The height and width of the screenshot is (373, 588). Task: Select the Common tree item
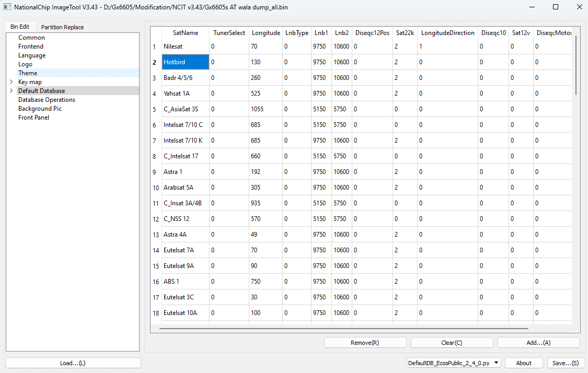pos(31,37)
